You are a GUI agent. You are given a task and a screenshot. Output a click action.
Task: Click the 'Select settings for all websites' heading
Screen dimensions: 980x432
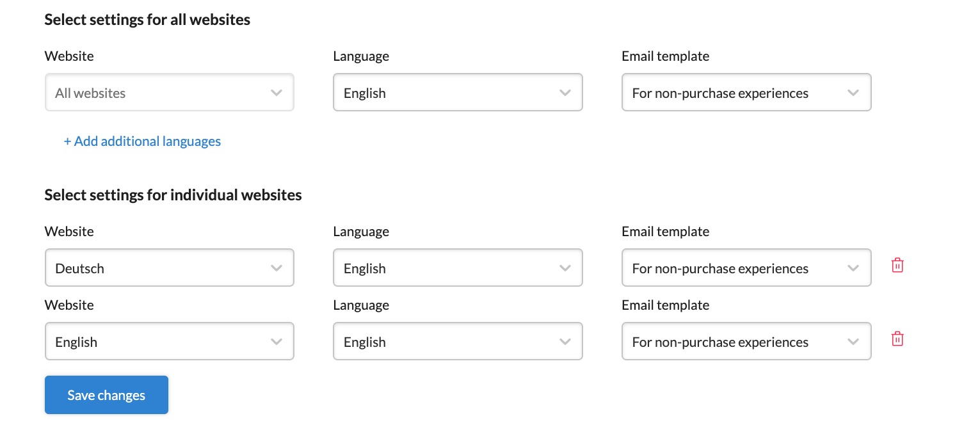147,20
